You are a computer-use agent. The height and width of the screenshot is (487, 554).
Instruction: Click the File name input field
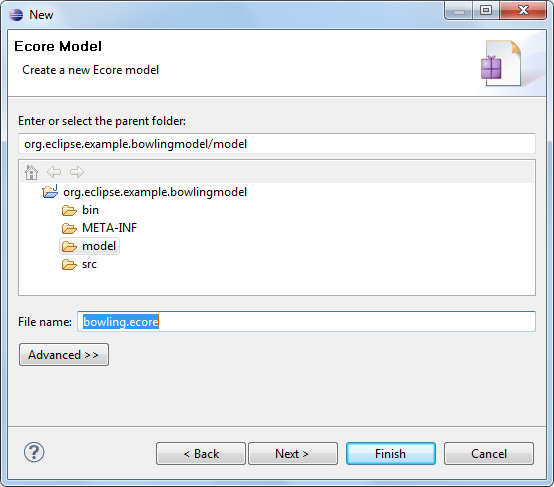pyautogui.click(x=306, y=322)
